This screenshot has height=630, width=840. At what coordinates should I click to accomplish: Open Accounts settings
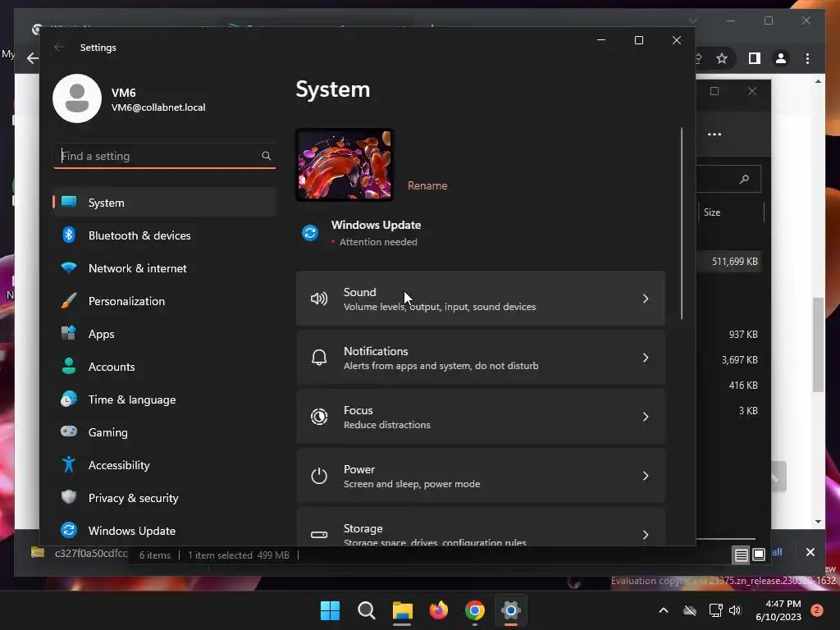click(x=164, y=367)
